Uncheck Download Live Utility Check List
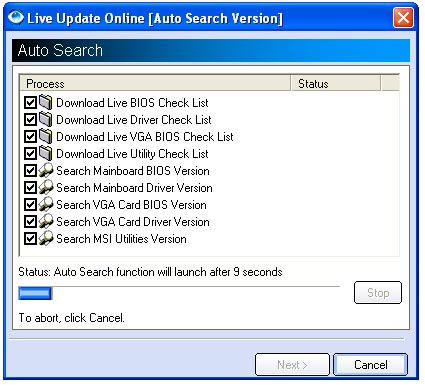The width and height of the screenshot is (425, 388). (x=30, y=154)
